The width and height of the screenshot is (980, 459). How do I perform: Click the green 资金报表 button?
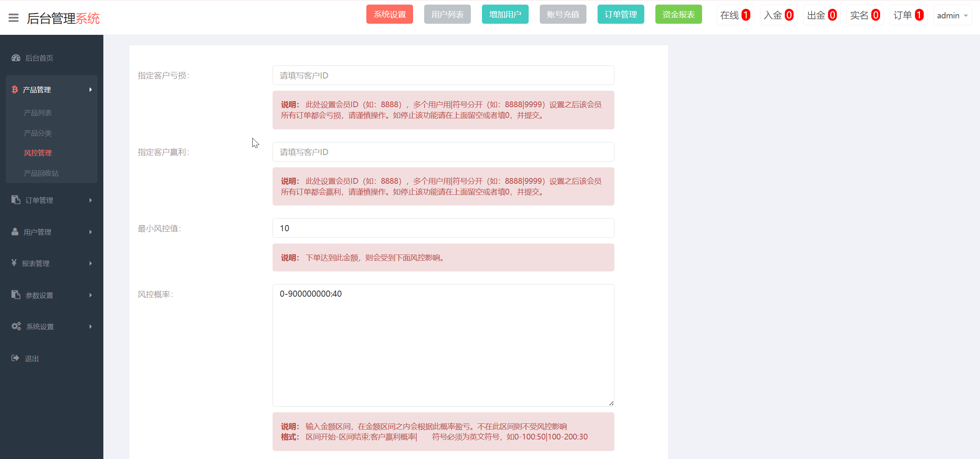pos(678,14)
